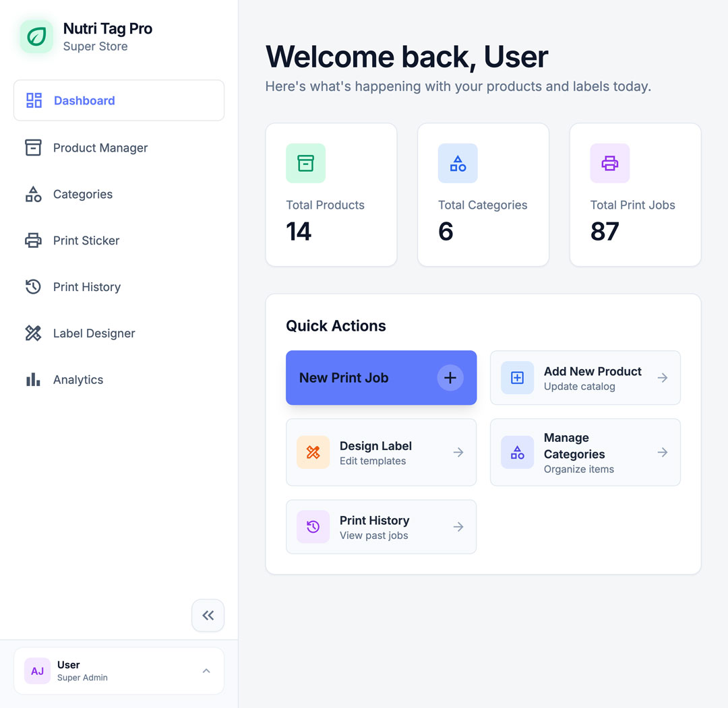728x708 pixels.
Task: Click the Analytics bar chart icon
Action: (33, 380)
